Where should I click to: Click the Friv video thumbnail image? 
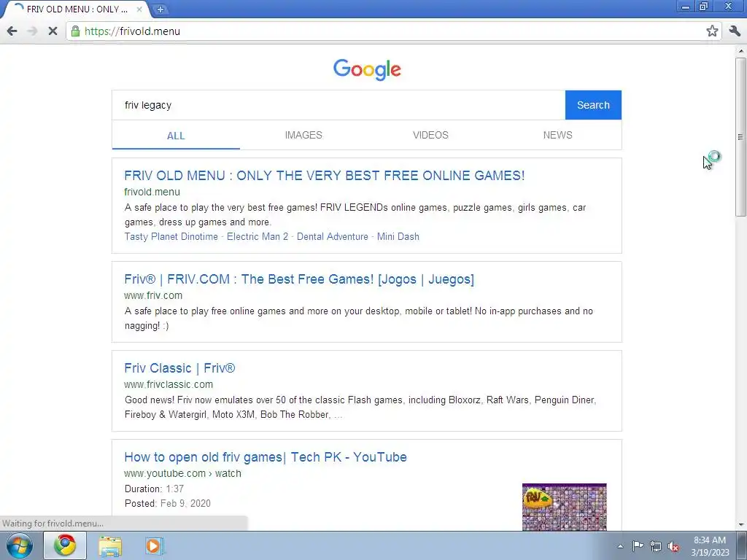(x=564, y=507)
